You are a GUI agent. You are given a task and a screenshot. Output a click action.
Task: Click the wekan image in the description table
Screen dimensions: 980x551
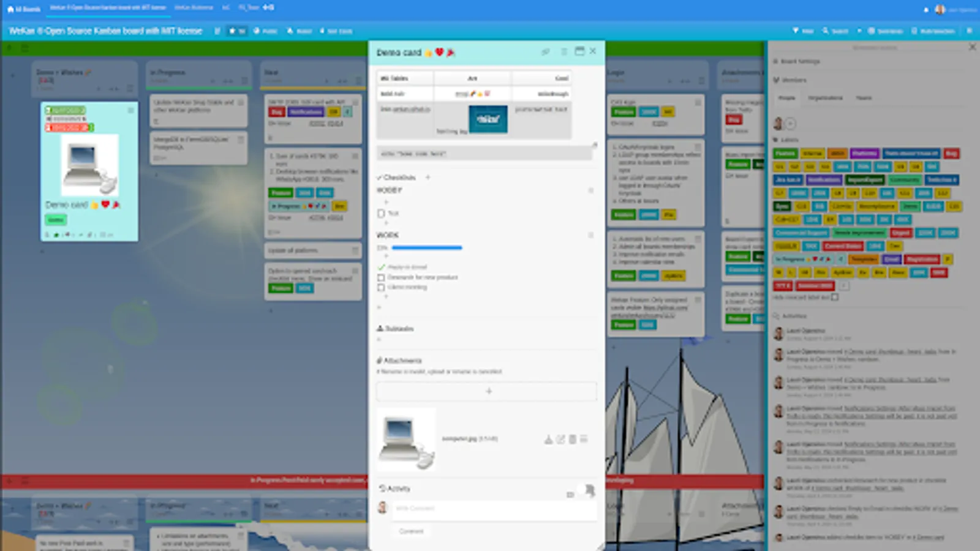[x=488, y=119]
